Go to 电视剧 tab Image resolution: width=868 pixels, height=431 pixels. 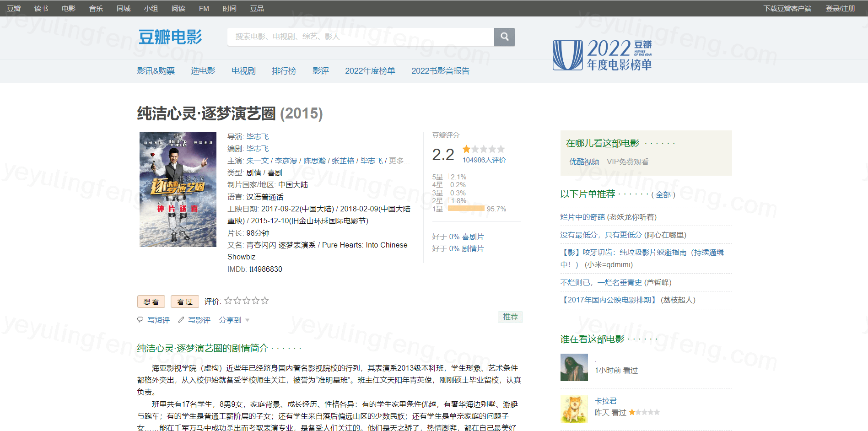click(x=243, y=70)
